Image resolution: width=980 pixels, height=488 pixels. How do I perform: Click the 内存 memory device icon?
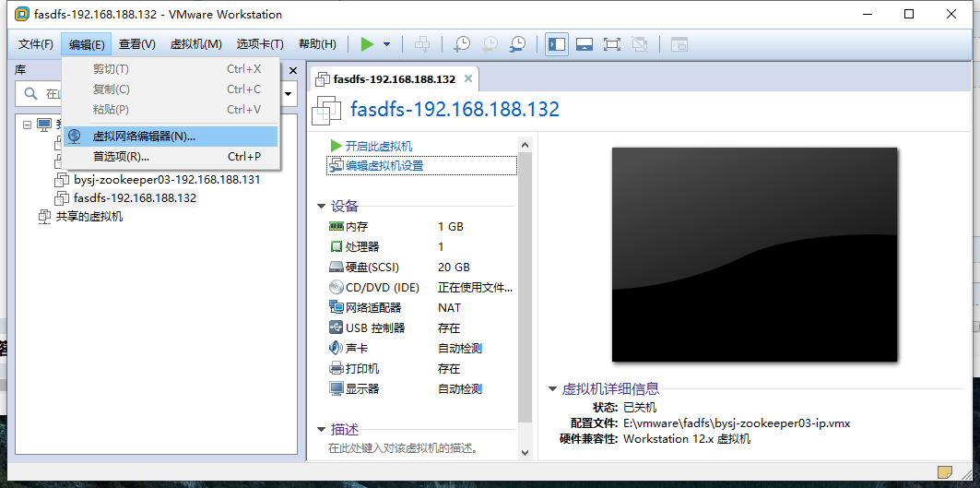click(x=337, y=227)
